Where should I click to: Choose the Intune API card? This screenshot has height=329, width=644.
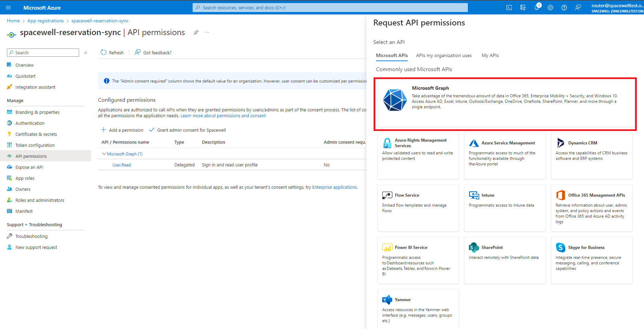(505, 208)
